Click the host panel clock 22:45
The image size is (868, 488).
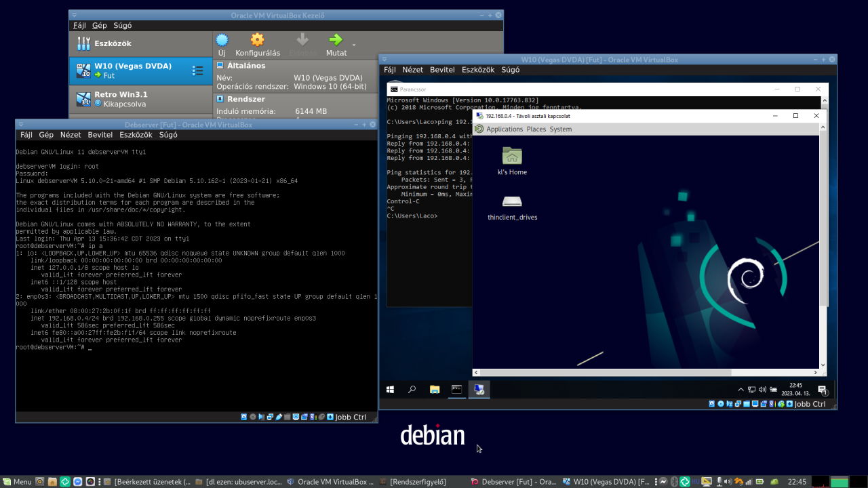click(x=797, y=482)
